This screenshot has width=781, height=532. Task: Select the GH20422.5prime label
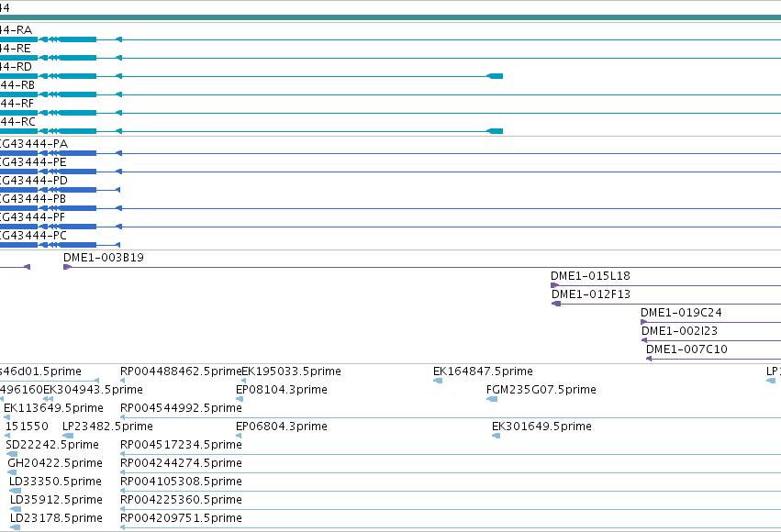(55, 463)
